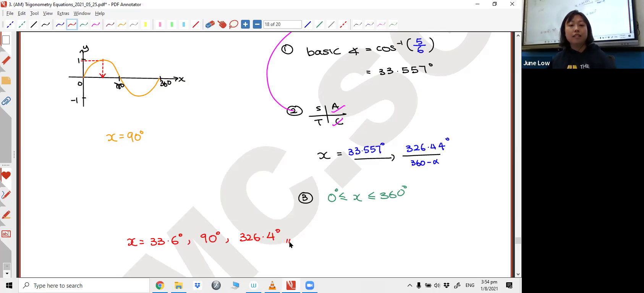Select the magenta freehand pen

pyautogui.click(x=95, y=24)
